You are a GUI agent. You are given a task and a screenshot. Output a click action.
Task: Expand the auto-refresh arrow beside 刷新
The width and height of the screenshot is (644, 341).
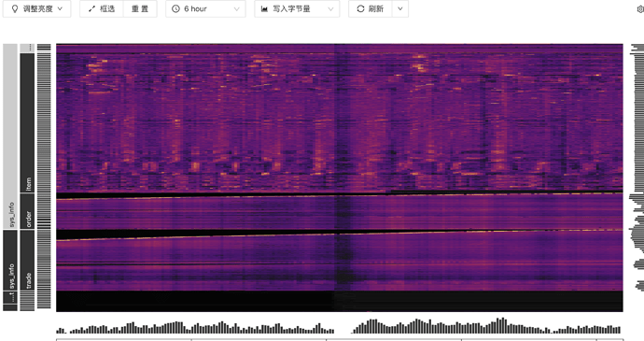(x=400, y=8)
